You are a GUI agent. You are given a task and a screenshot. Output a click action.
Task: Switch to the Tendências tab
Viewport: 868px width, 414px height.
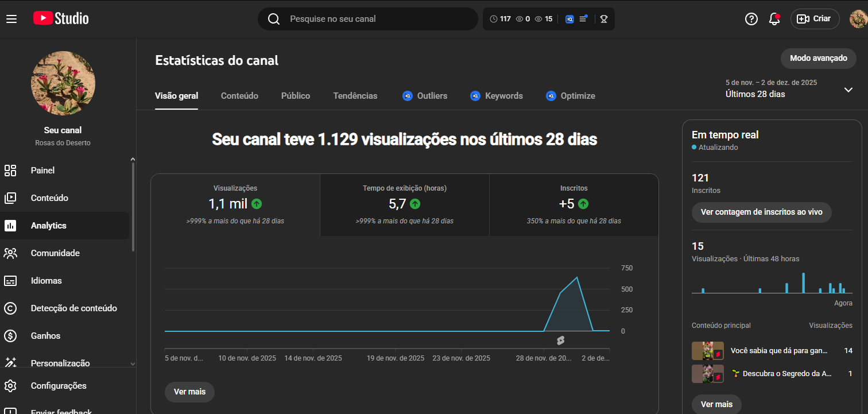[355, 96]
